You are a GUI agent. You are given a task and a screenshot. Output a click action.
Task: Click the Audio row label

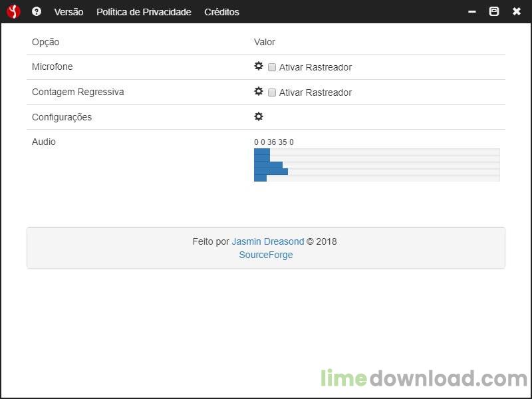pos(44,142)
